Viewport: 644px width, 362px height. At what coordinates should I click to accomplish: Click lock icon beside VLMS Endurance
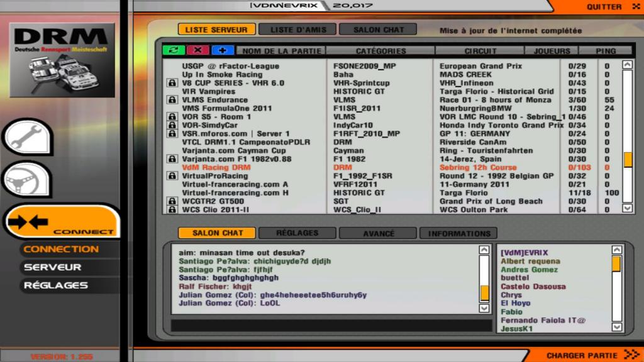(x=172, y=100)
